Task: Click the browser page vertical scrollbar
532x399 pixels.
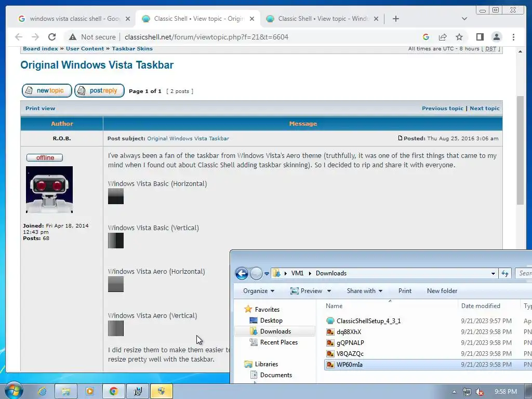Action: [520, 151]
